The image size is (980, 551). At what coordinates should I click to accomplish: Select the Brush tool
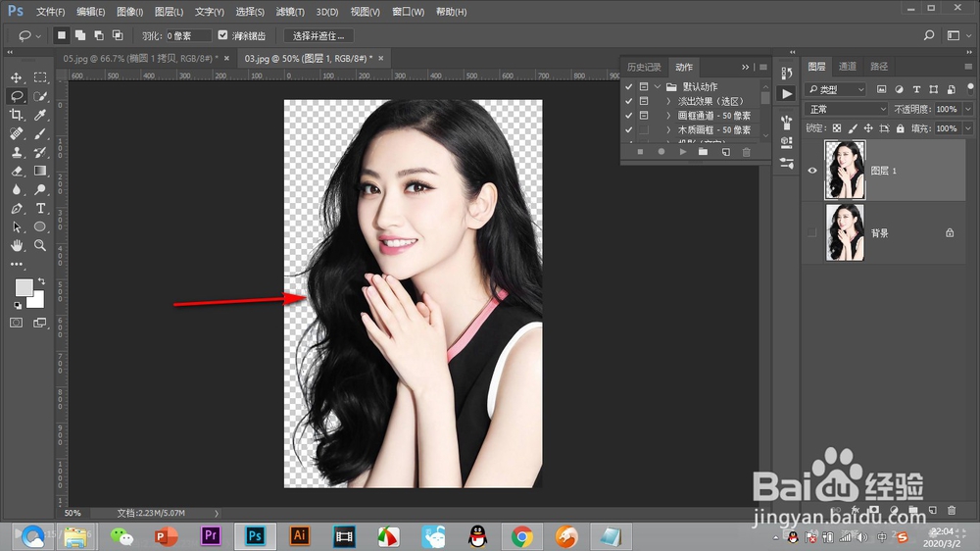40,134
